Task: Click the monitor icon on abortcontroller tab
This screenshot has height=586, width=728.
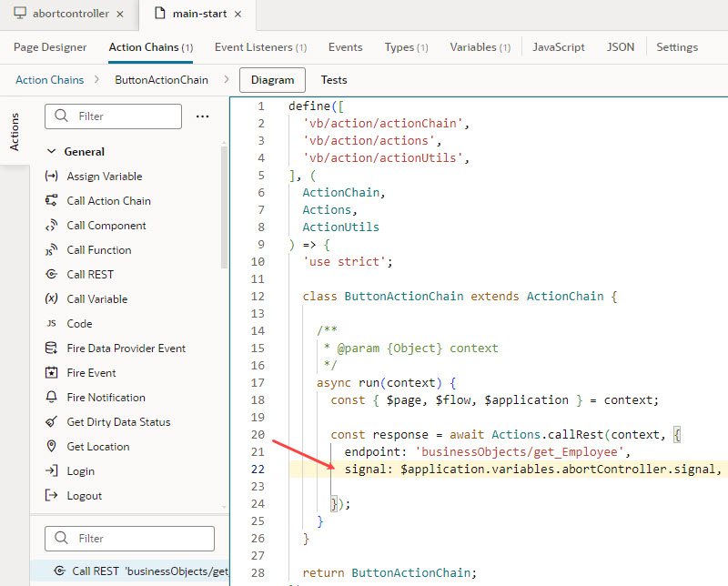Action: click(20, 13)
